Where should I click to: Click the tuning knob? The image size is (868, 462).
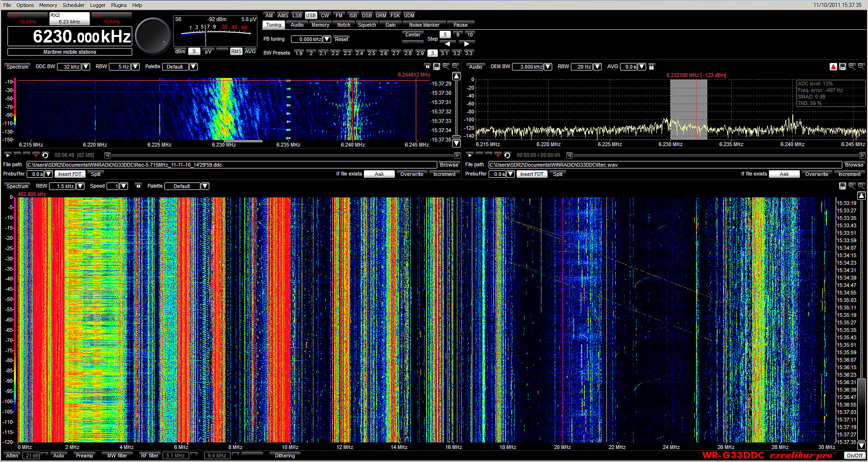[153, 36]
